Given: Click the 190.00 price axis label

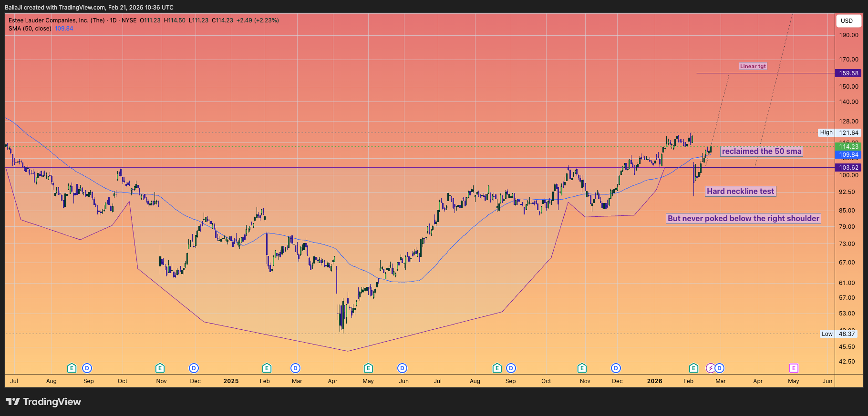Looking at the screenshot, I should click(849, 35).
